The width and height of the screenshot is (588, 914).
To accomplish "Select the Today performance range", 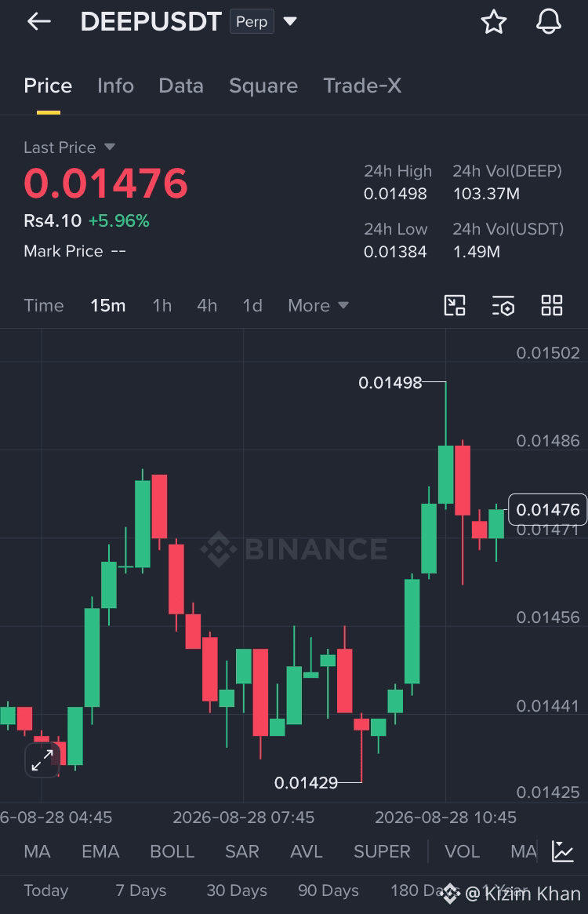I will pyautogui.click(x=46, y=890).
